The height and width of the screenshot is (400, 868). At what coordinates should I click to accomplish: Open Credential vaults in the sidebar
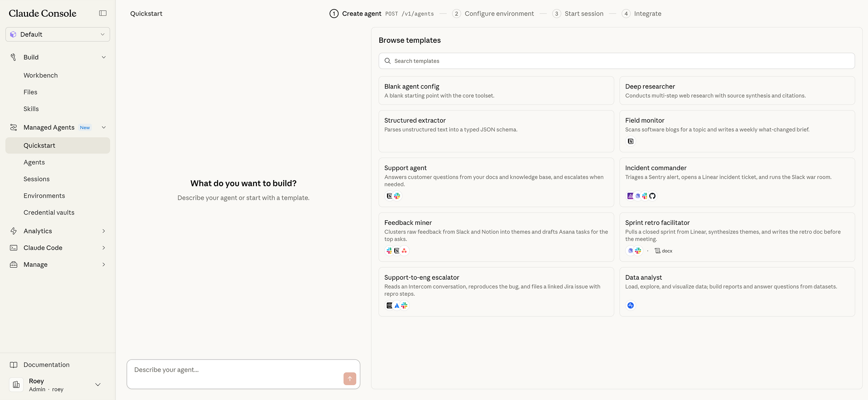tap(49, 213)
